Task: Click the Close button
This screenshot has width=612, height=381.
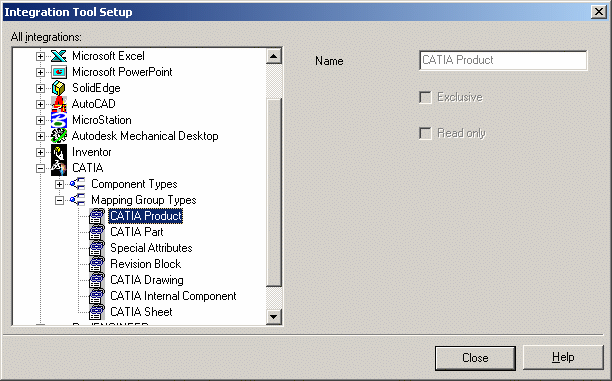Action: point(475,358)
